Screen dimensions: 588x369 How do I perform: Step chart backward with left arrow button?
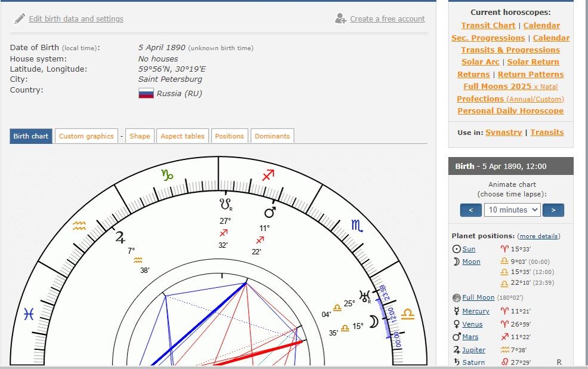pyautogui.click(x=471, y=210)
